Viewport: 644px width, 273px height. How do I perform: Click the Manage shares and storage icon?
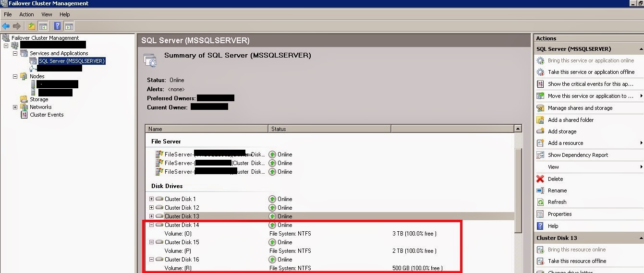540,108
